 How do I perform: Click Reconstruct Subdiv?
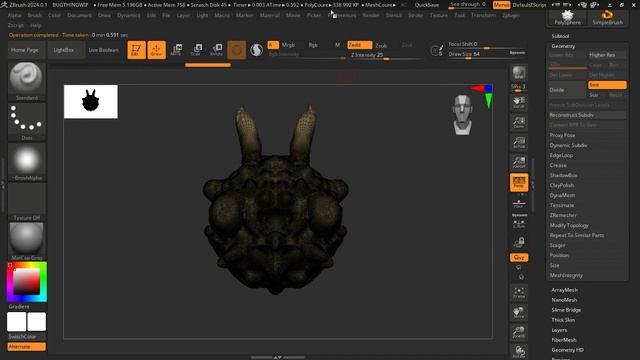[587, 115]
